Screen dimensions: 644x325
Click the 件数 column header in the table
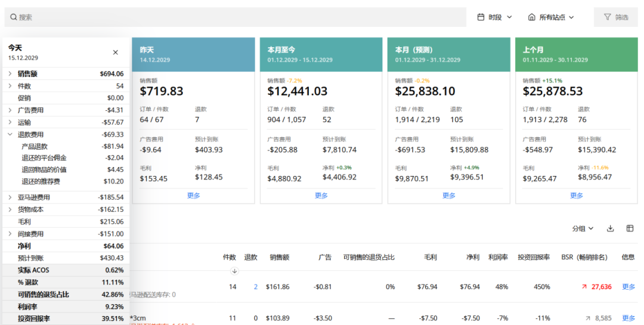229,257
